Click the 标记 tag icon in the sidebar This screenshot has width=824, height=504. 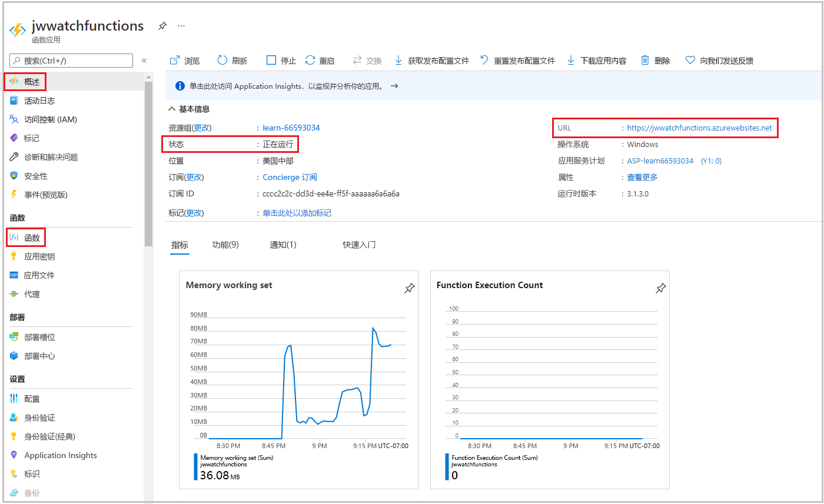click(x=14, y=138)
